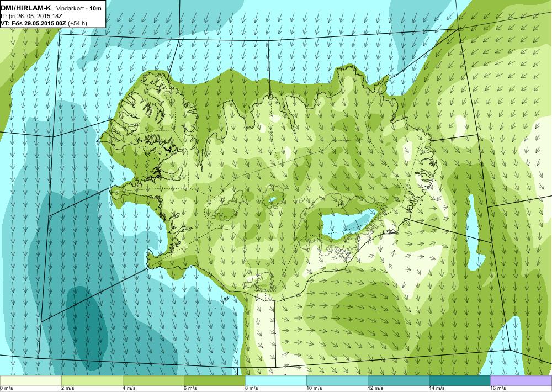The height and width of the screenshot is (392, 552).
Task: Click the purple 16 m/s legend swatch
Action: tap(521, 381)
